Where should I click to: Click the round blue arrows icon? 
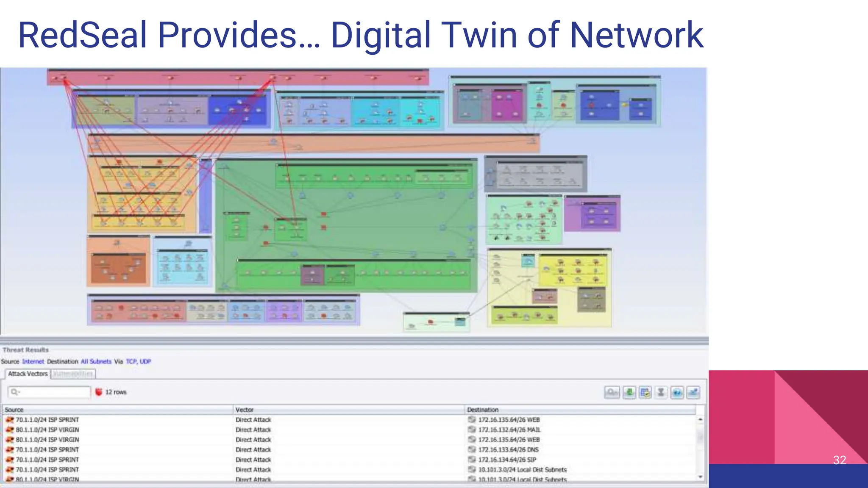click(677, 392)
